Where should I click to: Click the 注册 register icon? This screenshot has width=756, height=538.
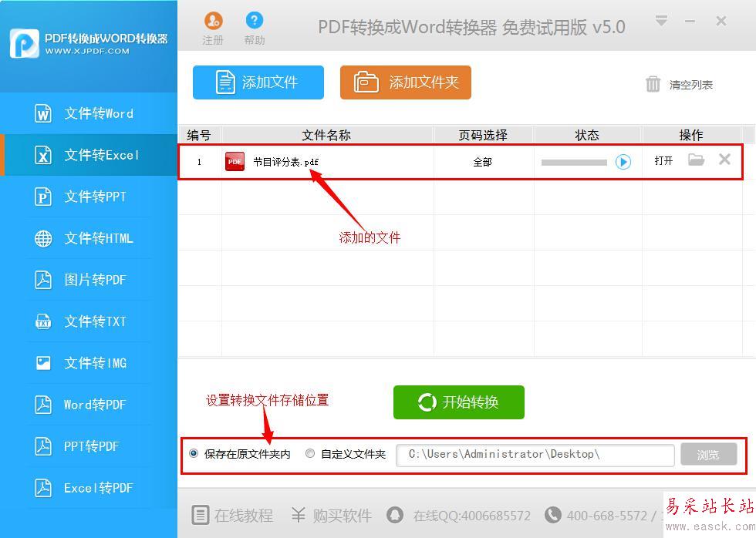tap(213, 21)
